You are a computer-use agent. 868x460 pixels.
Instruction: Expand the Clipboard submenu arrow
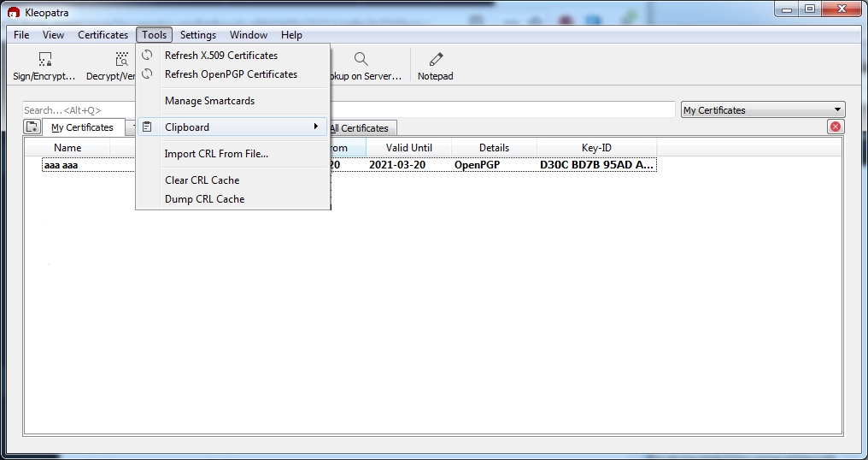pyautogui.click(x=316, y=127)
